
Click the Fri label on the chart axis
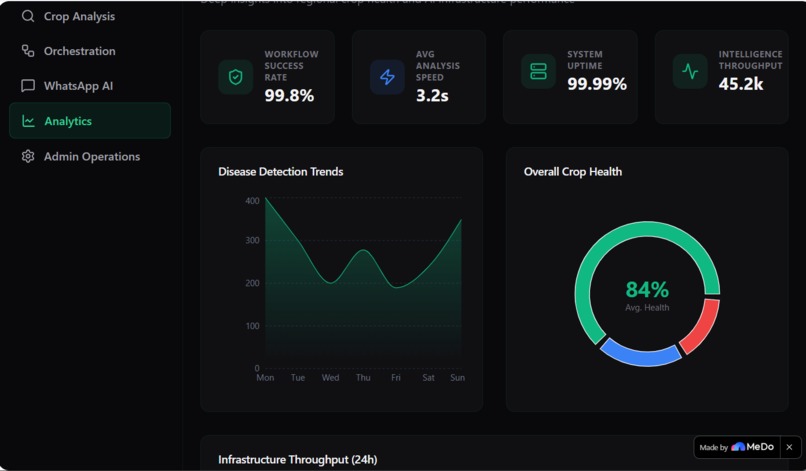396,377
